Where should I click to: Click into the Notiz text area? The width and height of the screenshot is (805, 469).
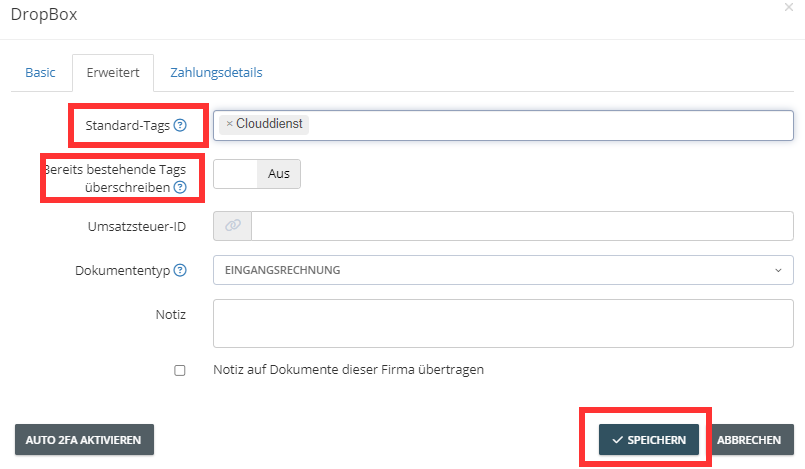503,323
